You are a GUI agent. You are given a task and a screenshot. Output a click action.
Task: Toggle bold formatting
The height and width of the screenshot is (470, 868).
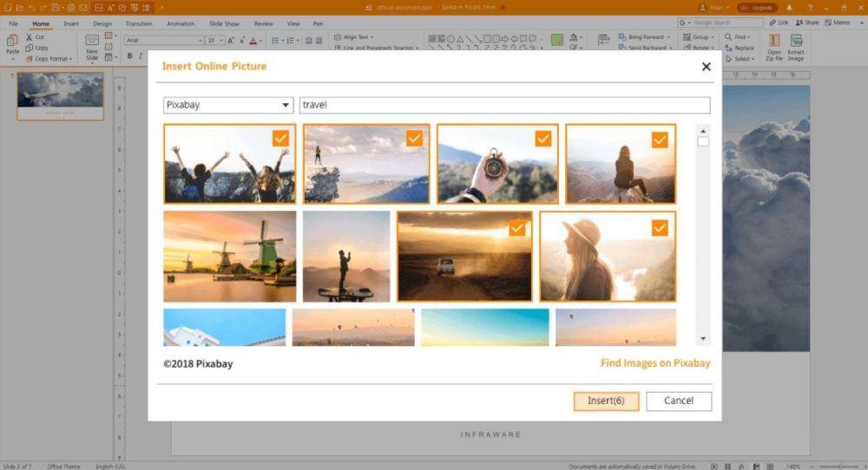coord(129,55)
